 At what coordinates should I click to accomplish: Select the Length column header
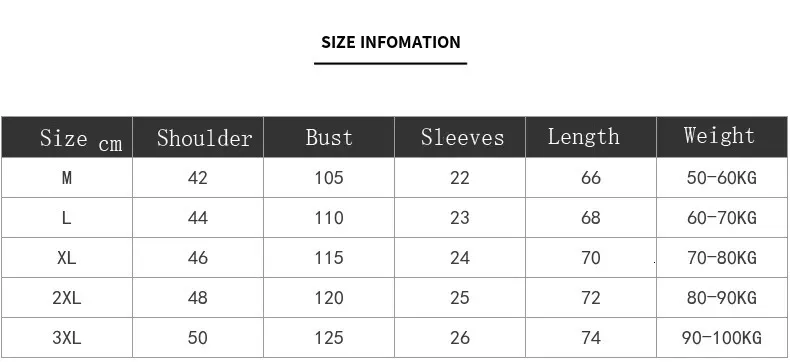pyautogui.click(x=583, y=137)
